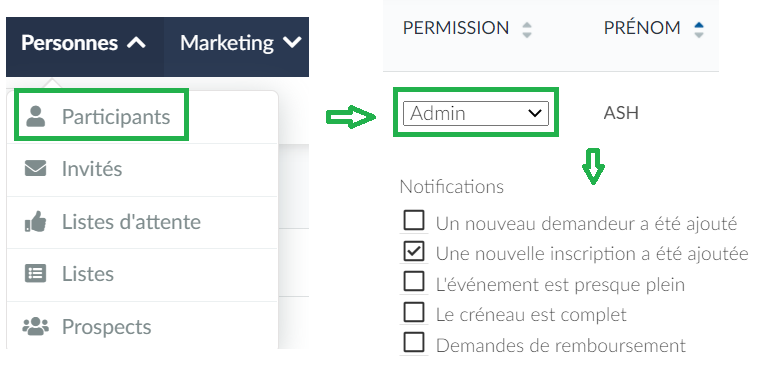Screen dimensions: 767x380
Task: Open the Admin permission dropdown
Action: pos(475,113)
